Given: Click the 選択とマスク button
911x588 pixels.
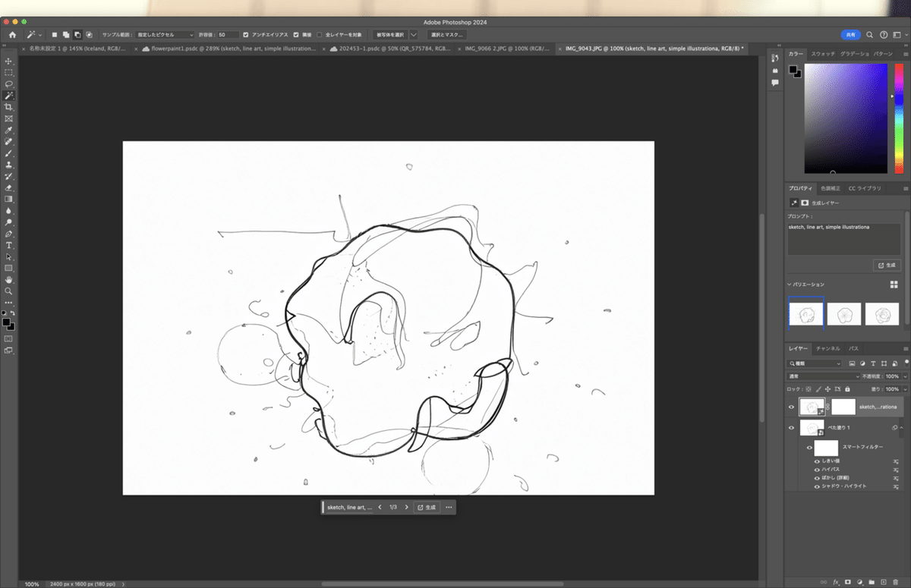Looking at the screenshot, I should click(x=446, y=35).
